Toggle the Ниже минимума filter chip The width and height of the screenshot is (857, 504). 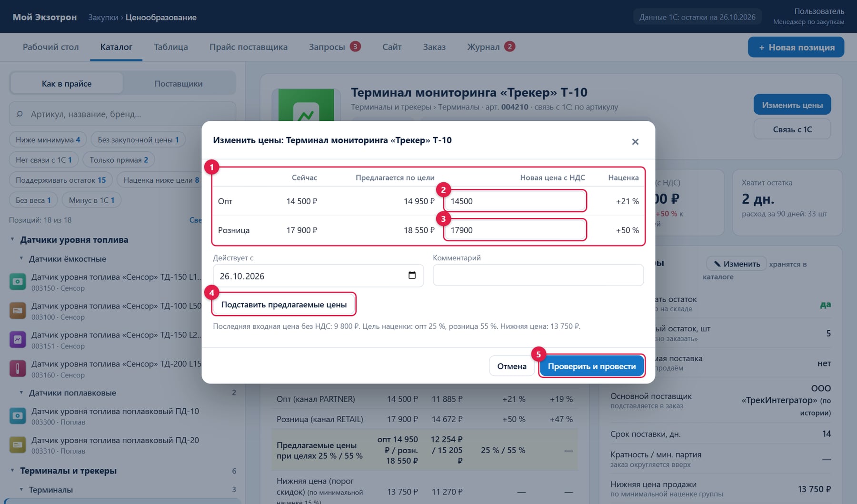tap(48, 140)
